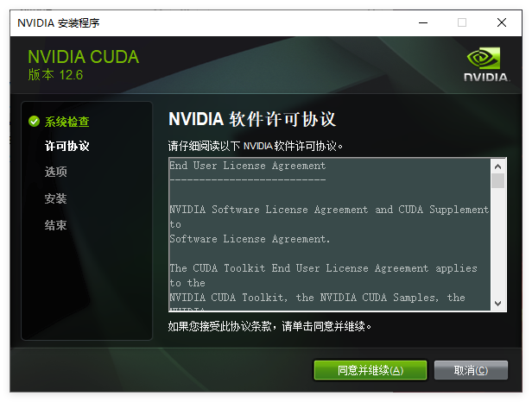Screen dimensions: 532x402
Task: Click the 请仔细阅读以下 instruction text
Action: [x=255, y=146]
